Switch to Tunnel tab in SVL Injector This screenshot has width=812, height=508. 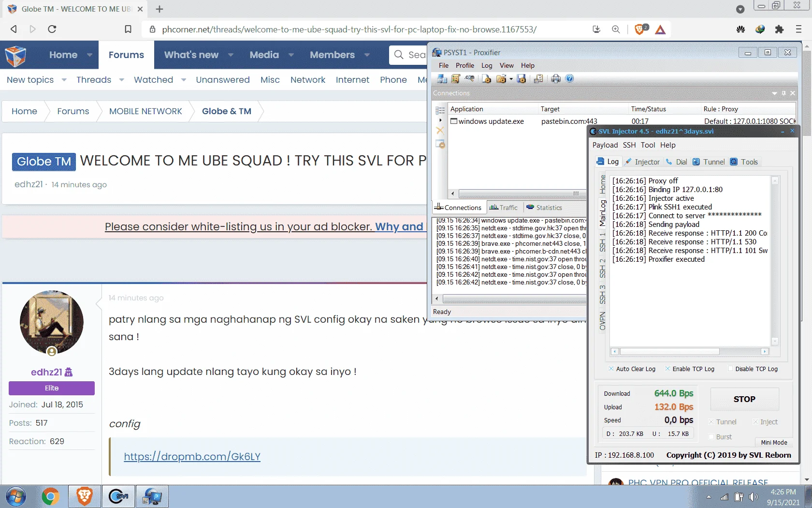709,162
